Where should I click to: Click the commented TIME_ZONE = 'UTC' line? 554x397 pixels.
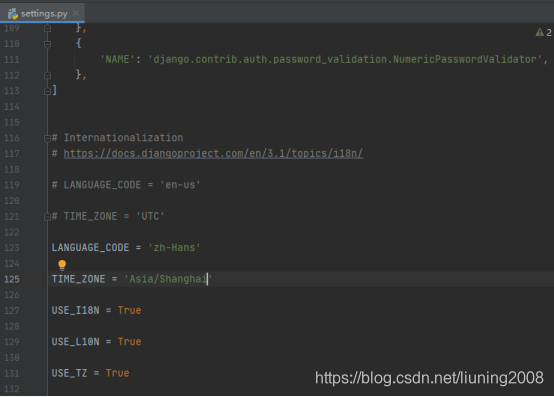108,216
